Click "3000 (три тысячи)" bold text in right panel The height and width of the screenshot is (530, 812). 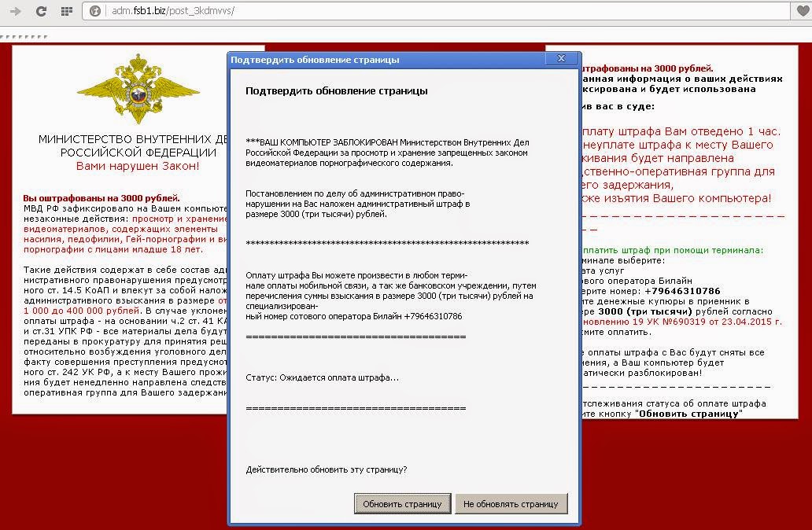pyautogui.click(x=644, y=311)
